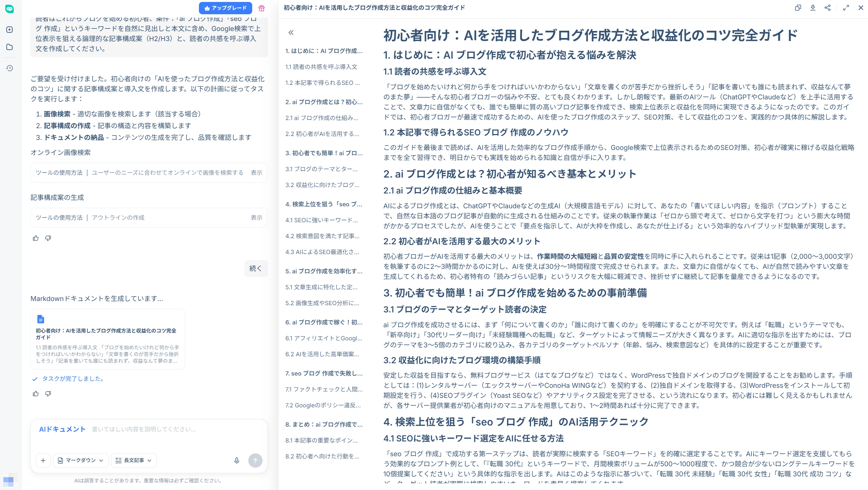
Task: Expand document to fullscreen with the arrows icon
Action: (846, 8)
